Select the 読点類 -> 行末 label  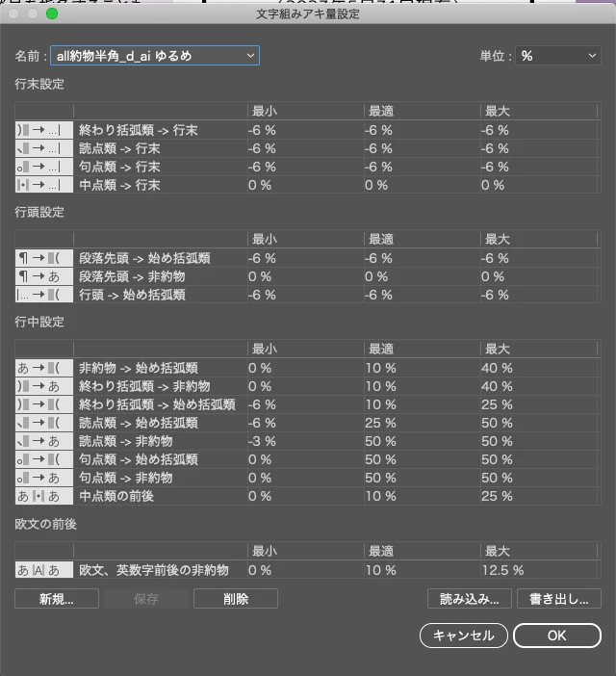(119, 148)
